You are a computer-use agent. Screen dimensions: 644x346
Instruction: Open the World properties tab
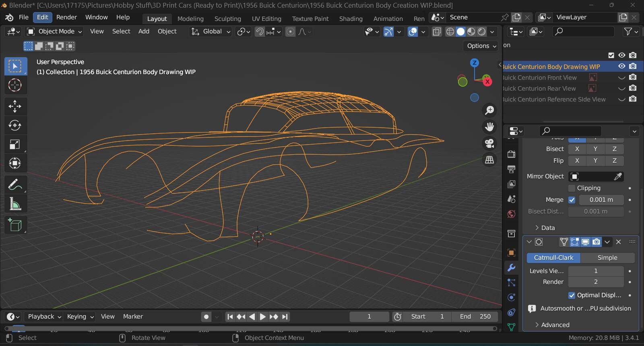coord(511,214)
